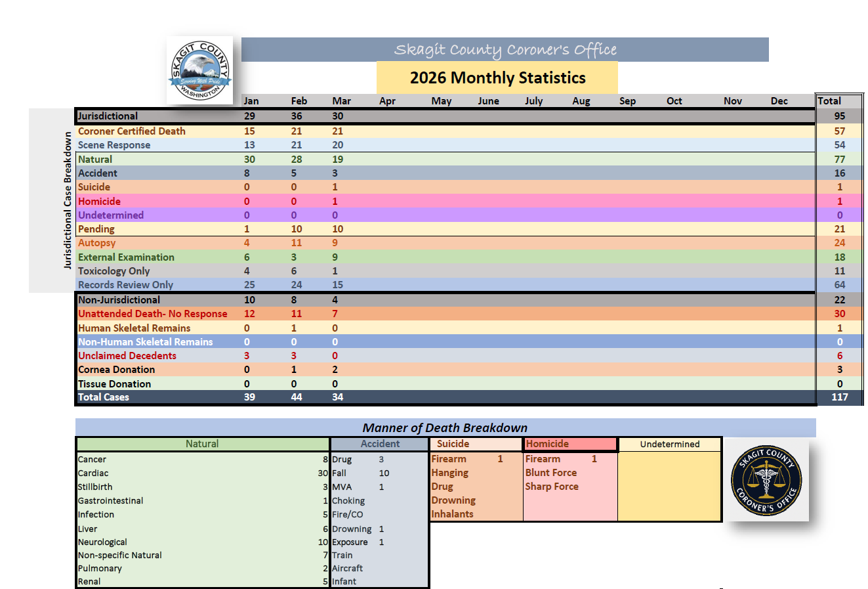The height and width of the screenshot is (589, 868).
Task: Select the Total Cases row label
Action: (x=103, y=397)
